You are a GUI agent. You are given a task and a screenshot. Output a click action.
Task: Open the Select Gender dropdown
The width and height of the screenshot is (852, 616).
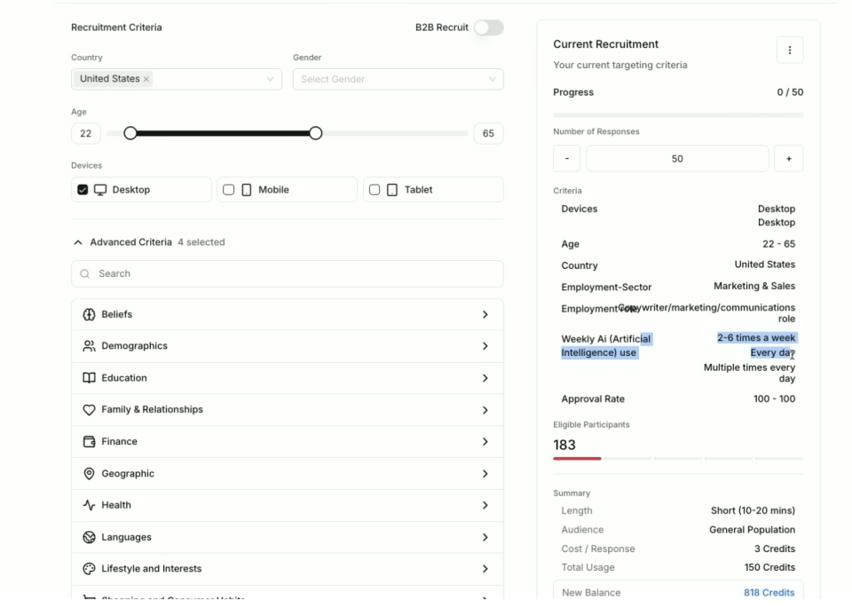tap(398, 79)
